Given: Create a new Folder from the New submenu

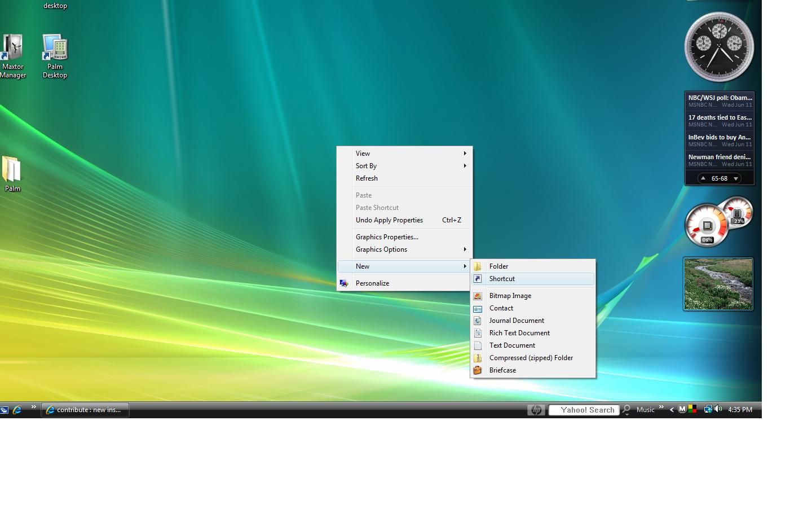Looking at the screenshot, I should coord(498,266).
